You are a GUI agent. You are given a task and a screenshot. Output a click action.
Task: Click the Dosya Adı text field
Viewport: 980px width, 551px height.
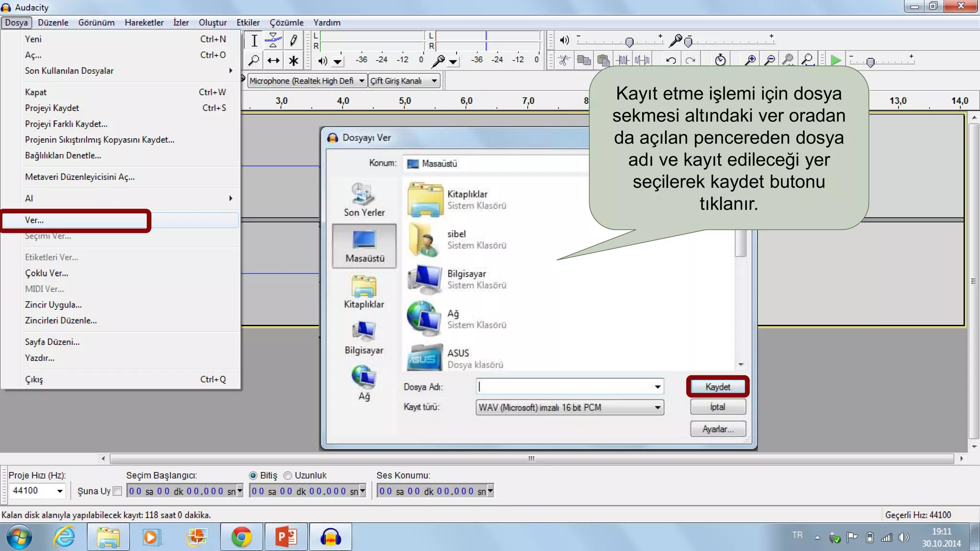tap(564, 387)
